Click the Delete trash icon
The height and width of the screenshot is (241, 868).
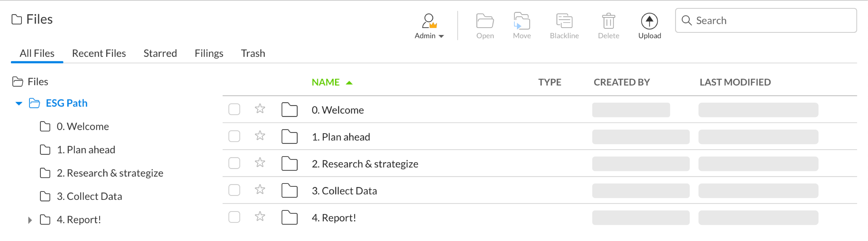coord(609,21)
